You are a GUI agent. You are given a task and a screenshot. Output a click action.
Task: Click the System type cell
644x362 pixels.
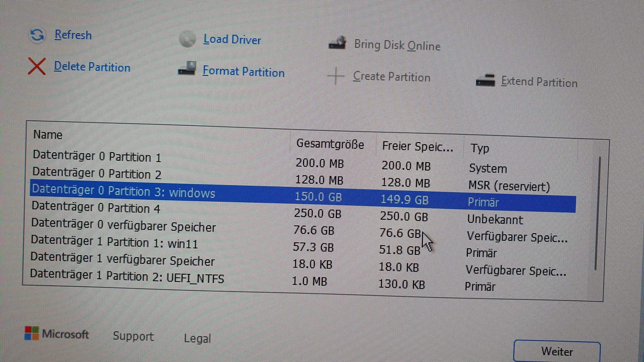tap(488, 168)
